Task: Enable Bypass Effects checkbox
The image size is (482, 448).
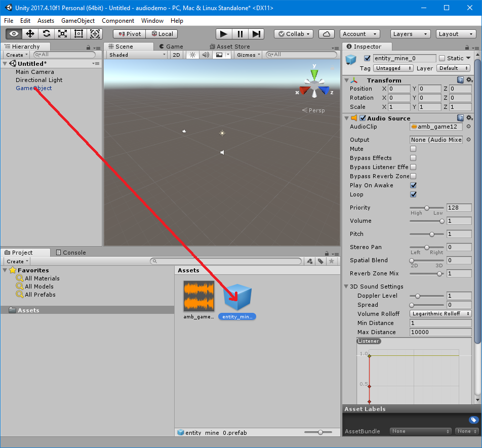Action: [413, 158]
